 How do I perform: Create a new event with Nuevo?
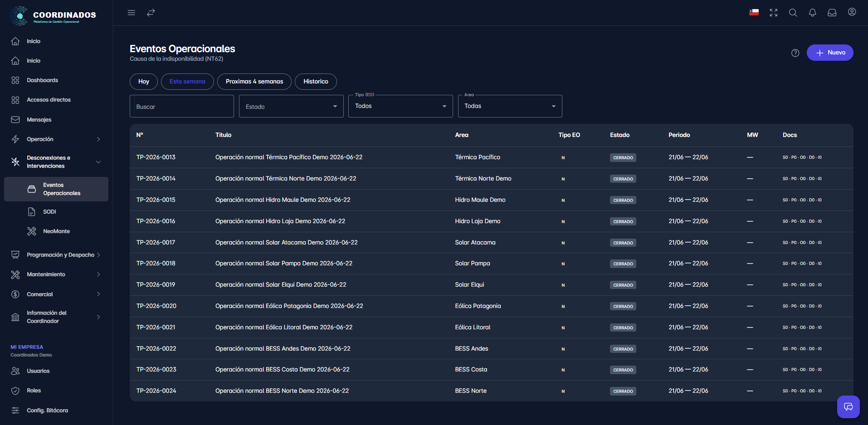click(830, 53)
